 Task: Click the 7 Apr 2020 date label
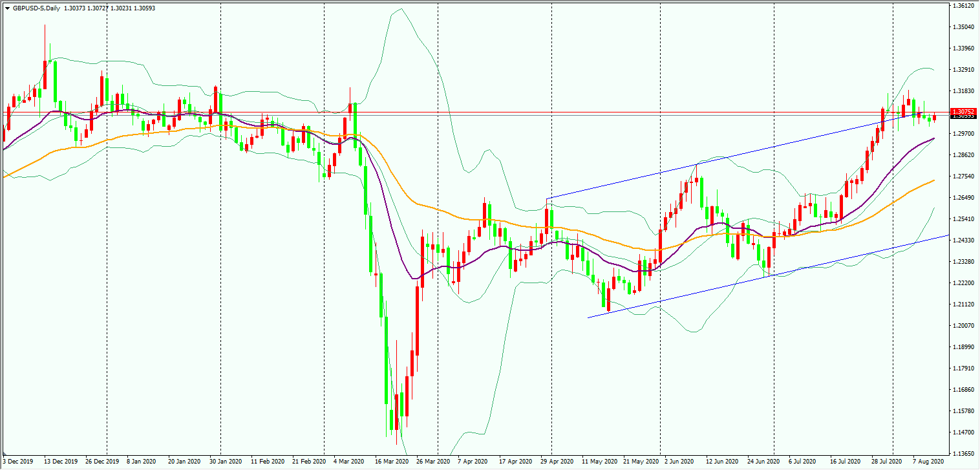[x=472, y=462]
